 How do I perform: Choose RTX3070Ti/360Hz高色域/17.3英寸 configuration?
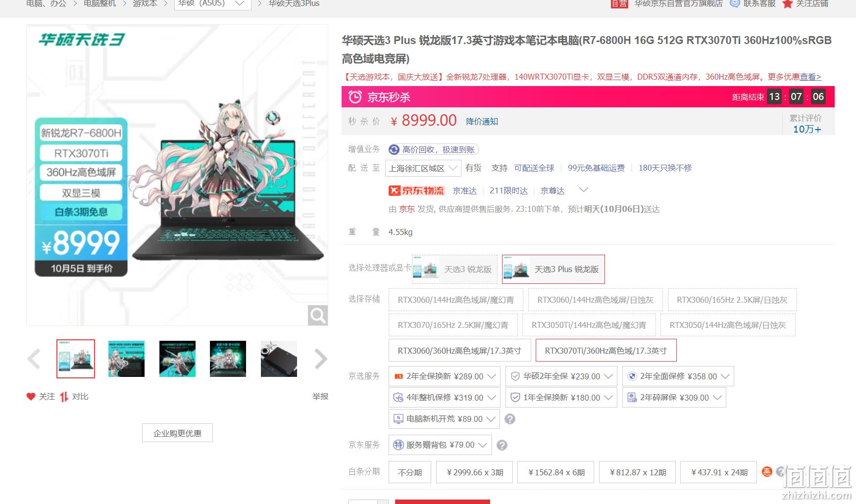pos(606,351)
